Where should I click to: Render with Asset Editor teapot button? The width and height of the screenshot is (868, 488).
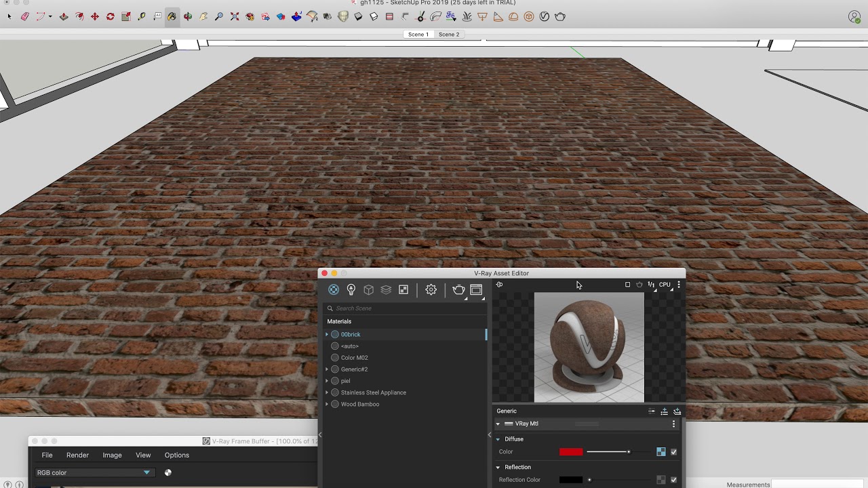[459, 290]
